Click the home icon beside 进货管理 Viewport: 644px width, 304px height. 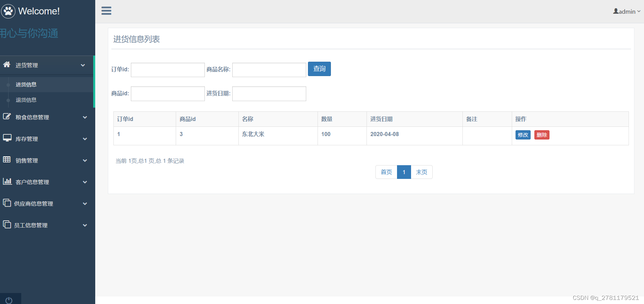pos(7,64)
